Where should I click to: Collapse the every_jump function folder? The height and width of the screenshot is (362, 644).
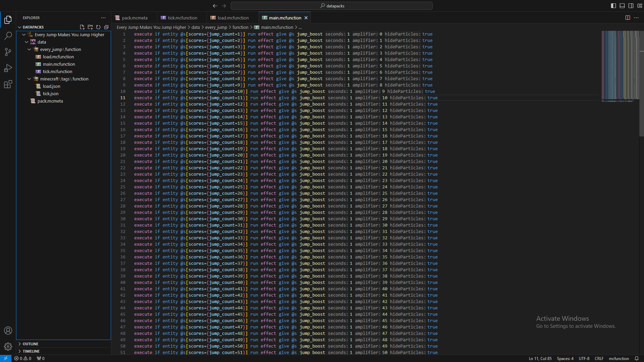coord(29,49)
